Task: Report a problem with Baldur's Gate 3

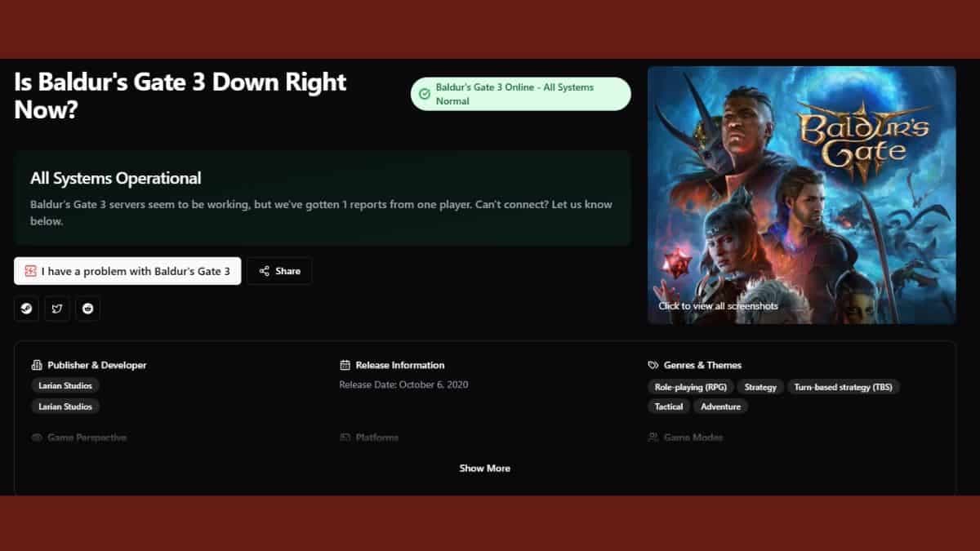Action: pyautogui.click(x=127, y=271)
